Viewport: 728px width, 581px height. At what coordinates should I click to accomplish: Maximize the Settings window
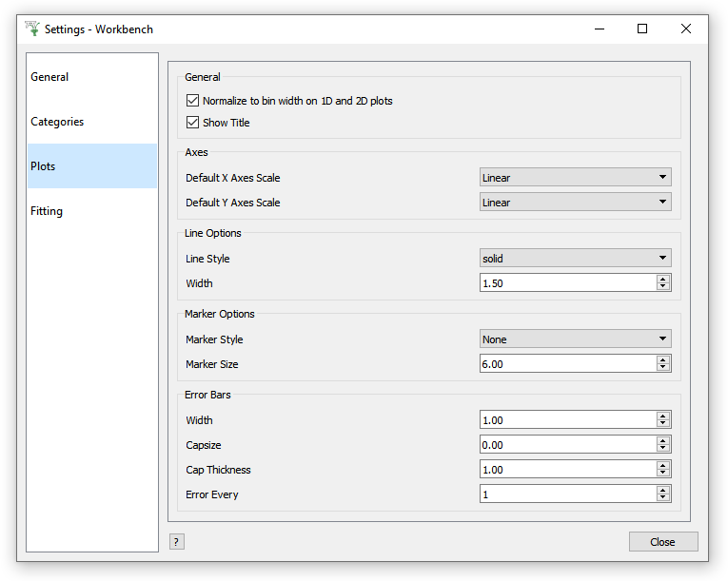(x=642, y=29)
